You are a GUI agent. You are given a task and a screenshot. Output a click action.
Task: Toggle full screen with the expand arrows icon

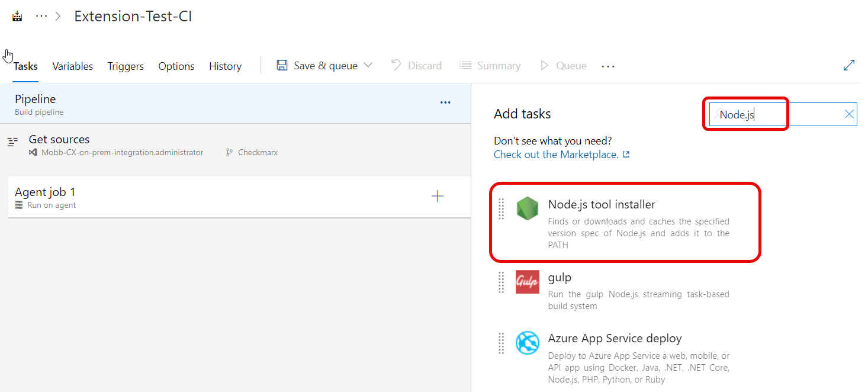coord(849,66)
